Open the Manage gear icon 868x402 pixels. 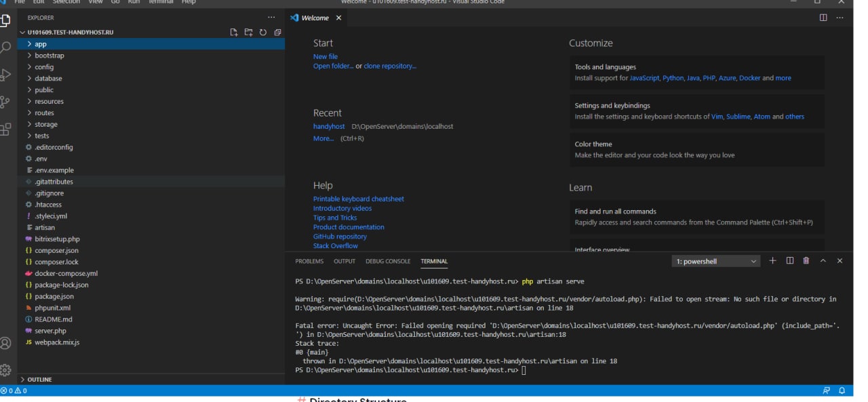(5, 370)
